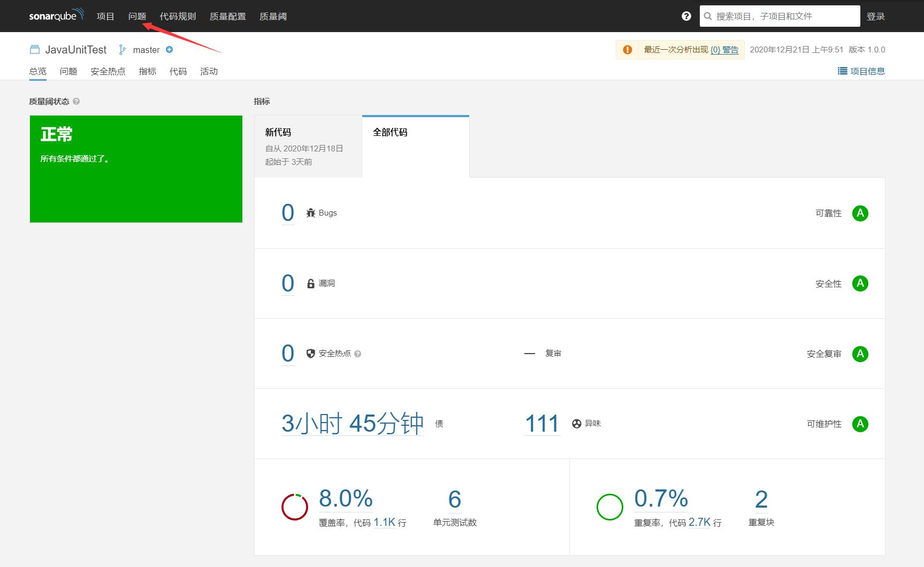This screenshot has height=567, width=924.
Task: Click the JavaUnitTest project name
Action: (x=76, y=50)
